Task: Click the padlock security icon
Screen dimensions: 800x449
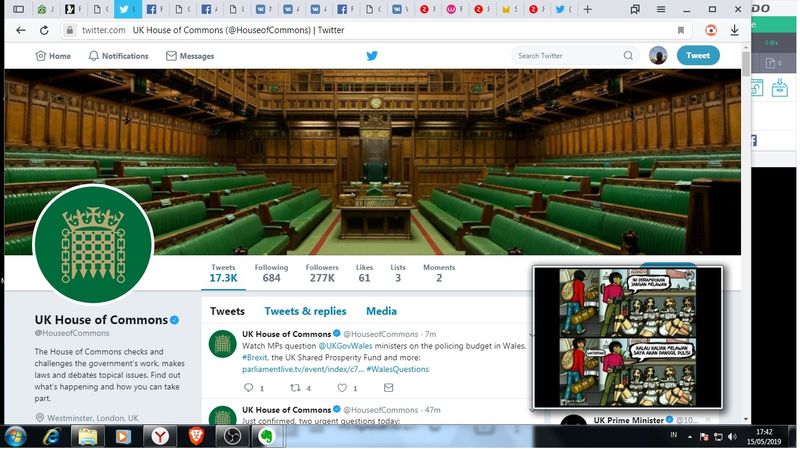Action: coord(70,30)
